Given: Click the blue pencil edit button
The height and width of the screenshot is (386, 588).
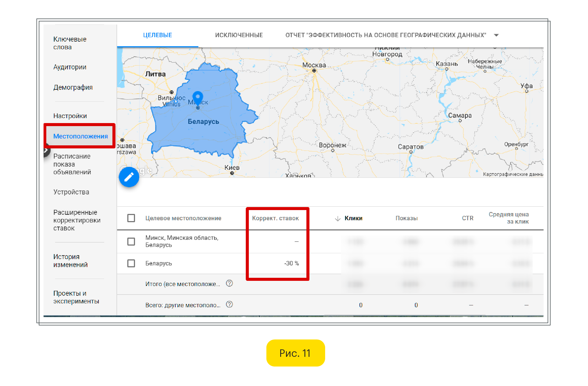Looking at the screenshot, I should (x=129, y=177).
